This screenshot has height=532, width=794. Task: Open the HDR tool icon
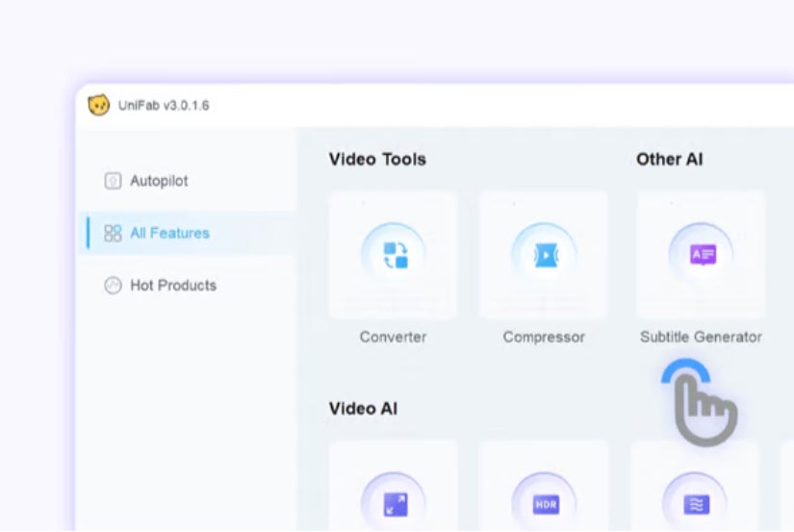(x=544, y=504)
